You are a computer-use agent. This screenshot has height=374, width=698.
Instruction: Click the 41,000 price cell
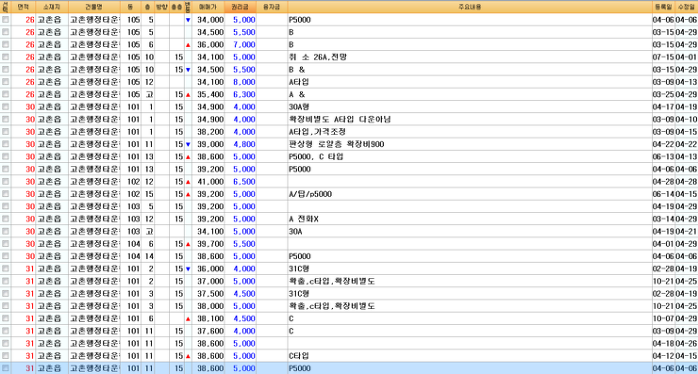pos(209,182)
